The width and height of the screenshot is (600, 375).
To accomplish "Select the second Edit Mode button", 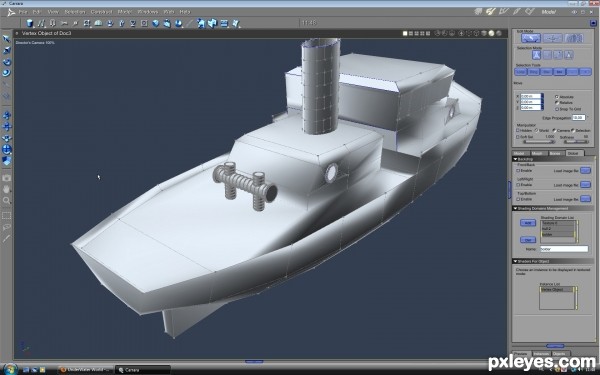I will pyautogui.click(x=553, y=38).
